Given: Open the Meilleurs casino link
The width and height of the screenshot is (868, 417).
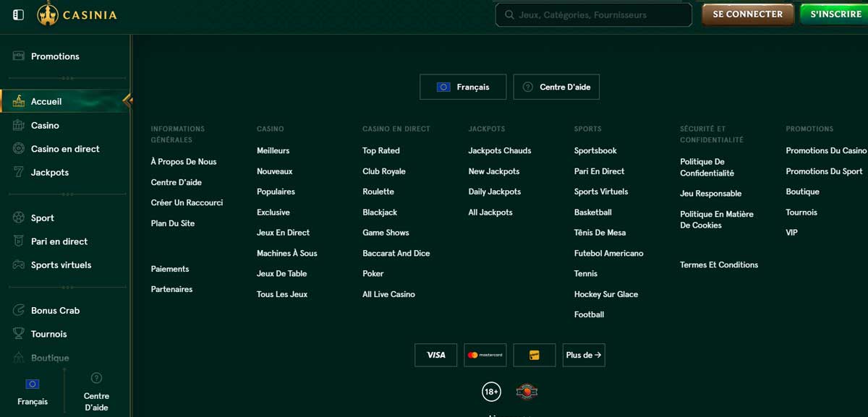Looking at the screenshot, I should (x=273, y=150).
